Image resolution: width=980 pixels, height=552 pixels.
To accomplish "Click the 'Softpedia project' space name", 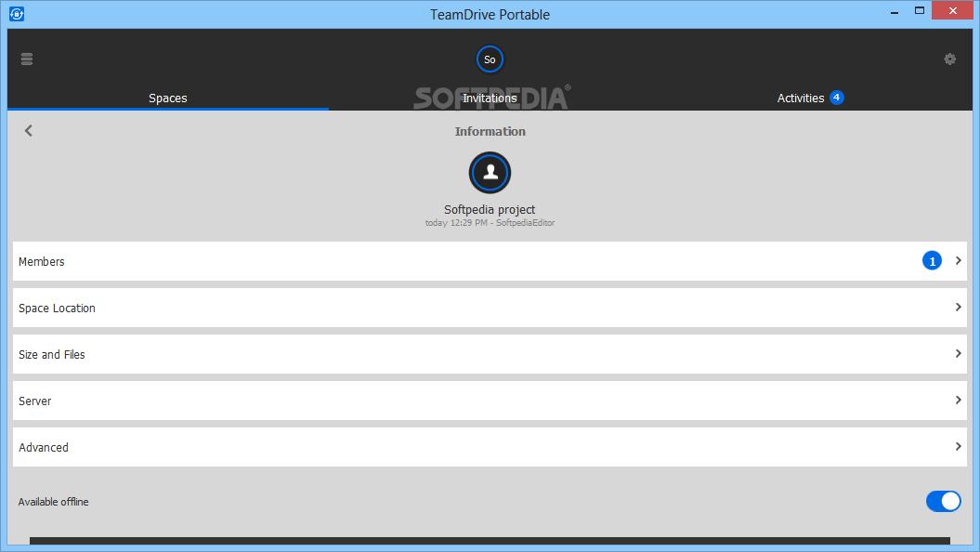I will point(490,209).
